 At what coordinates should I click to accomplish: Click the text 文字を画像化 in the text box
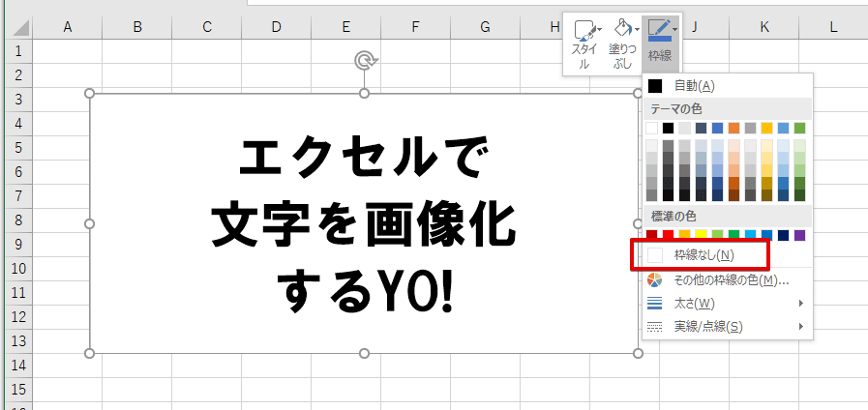[364, 226]
